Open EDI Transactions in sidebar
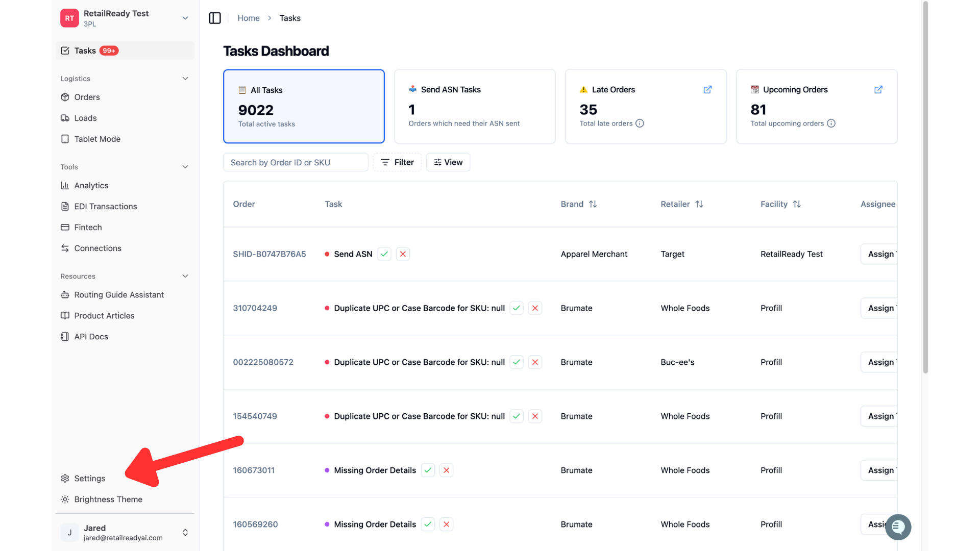Image resolution: width=980 pixels, height=551 pixels. (x=105, y=207)
